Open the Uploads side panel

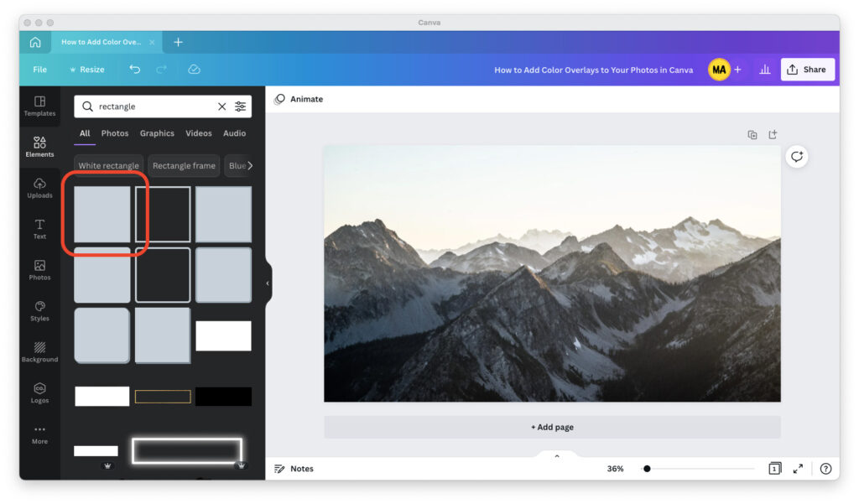[x=39, y=188]
